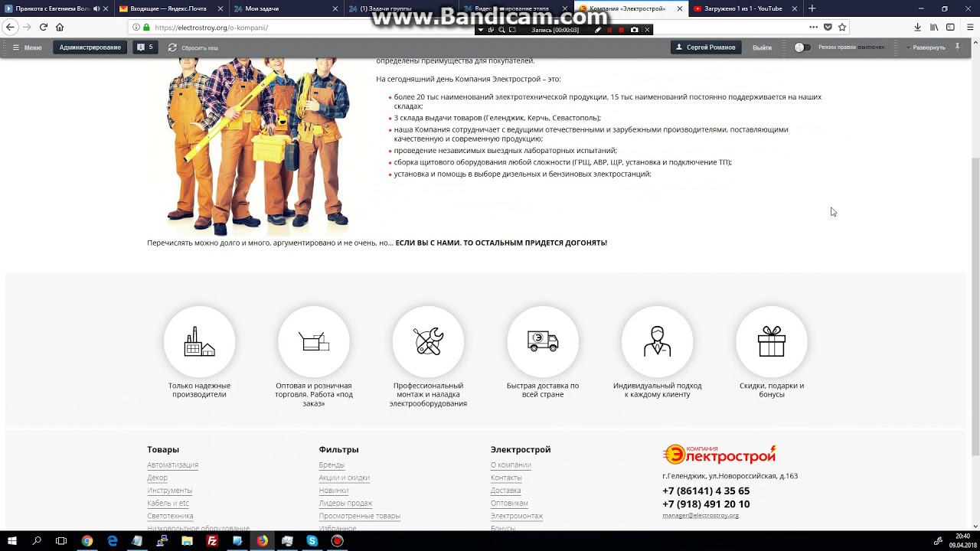Open the Просмотренные товары link
980x551 pixels.
point(359,516)
